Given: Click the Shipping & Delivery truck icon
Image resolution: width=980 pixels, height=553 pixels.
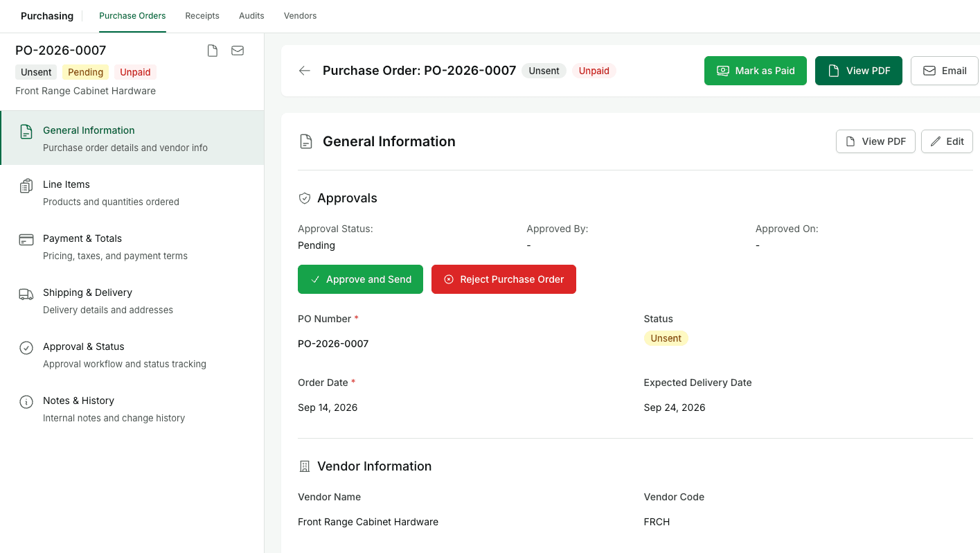Looking at the screenshot, I should 26,294.
